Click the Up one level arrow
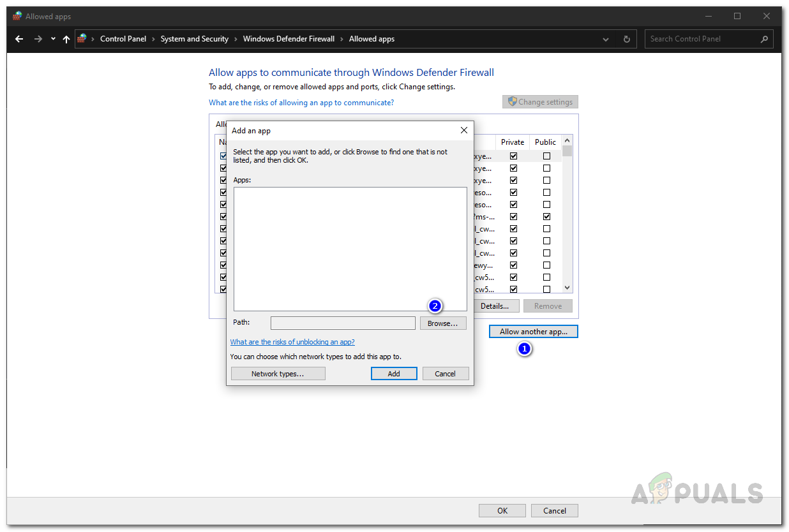Viewport: 789px width, 532px height. [66, 39]
